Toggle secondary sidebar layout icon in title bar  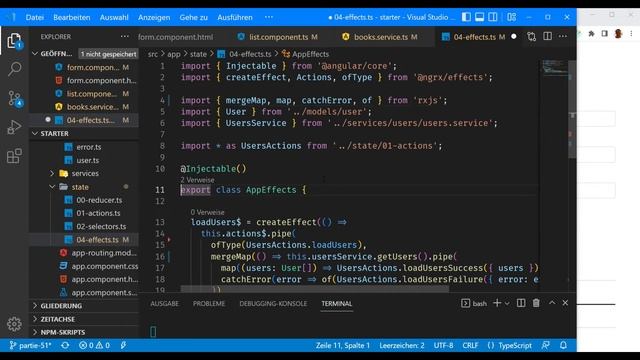(493, 17)
